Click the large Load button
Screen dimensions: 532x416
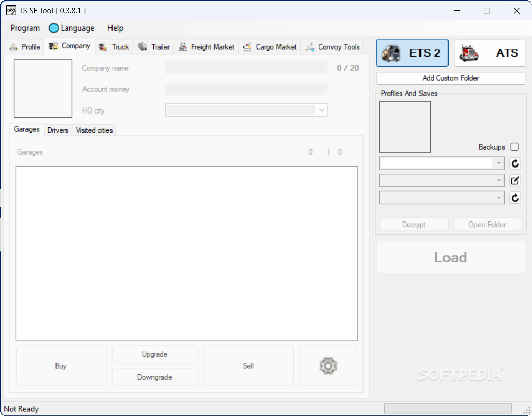(x=451, y=257)
